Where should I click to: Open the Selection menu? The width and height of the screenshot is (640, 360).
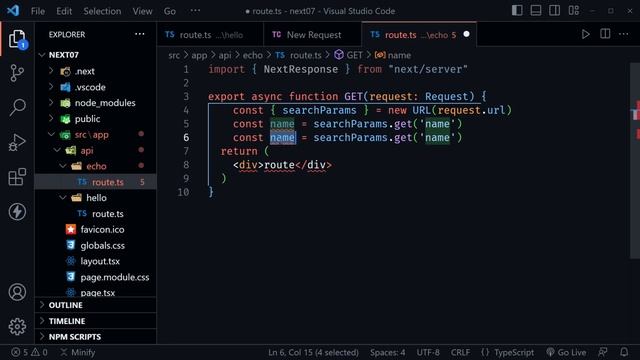(x=102, y=11)
